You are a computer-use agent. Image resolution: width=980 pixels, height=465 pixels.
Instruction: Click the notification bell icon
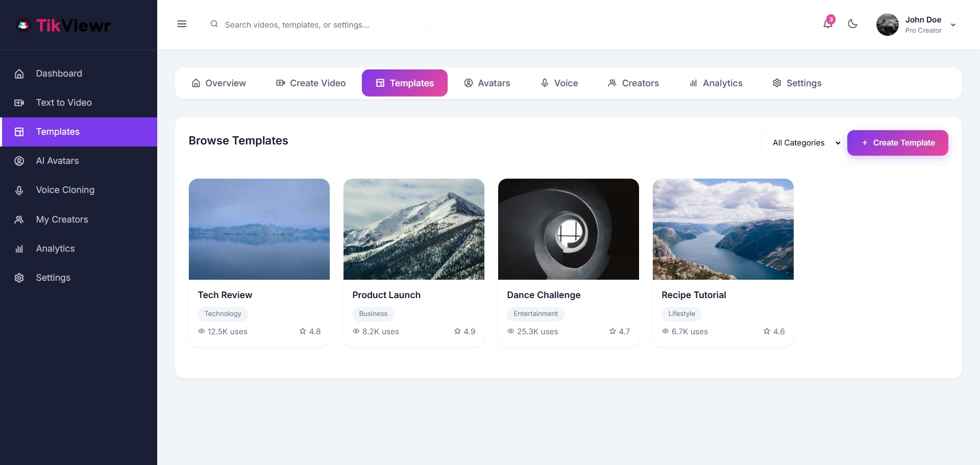(827, 24)
